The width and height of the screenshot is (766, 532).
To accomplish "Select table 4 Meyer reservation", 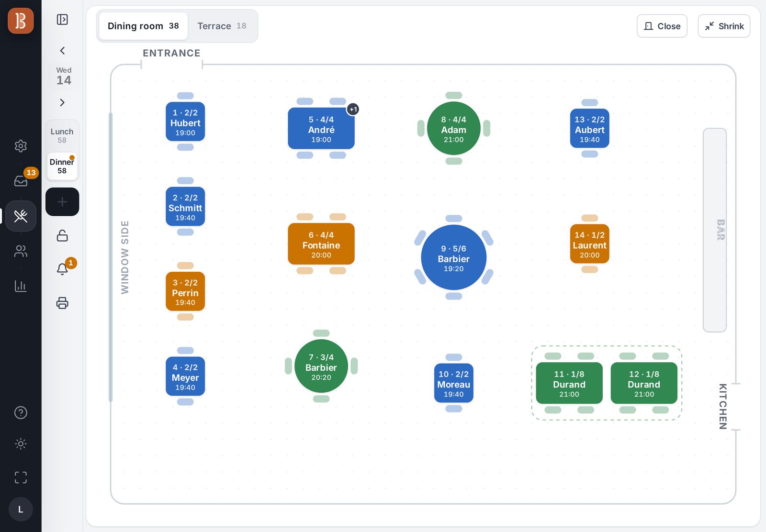I will point(185,377).
